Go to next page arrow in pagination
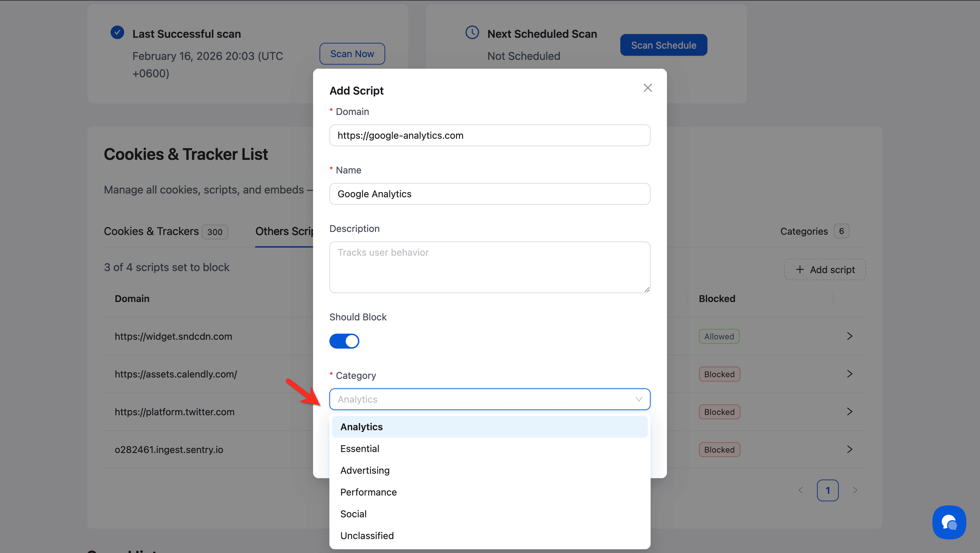This screenshot has height=553, width=980. (855, 490)
